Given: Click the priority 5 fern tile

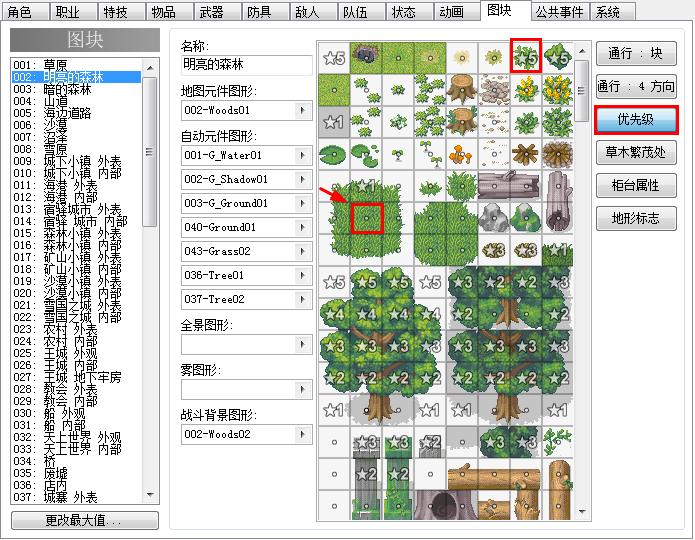Looking at the screenshot, I should coord(526,56).
